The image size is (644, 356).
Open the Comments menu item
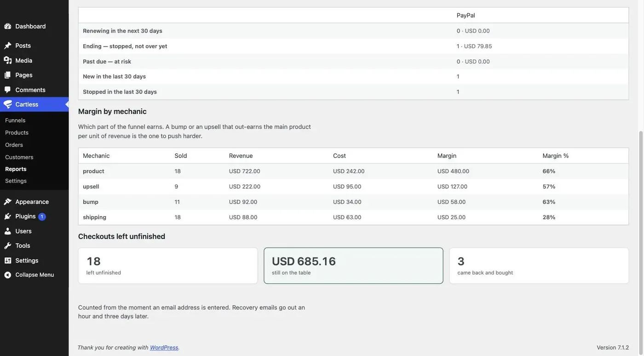[x=34, y=90]
